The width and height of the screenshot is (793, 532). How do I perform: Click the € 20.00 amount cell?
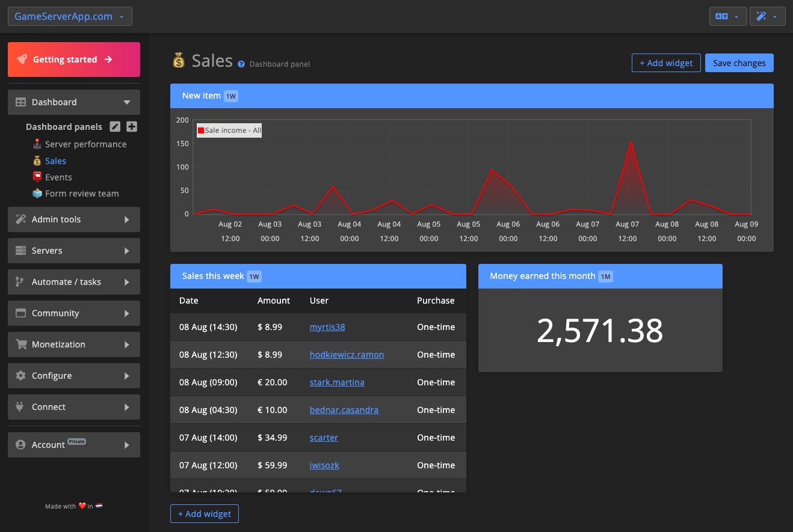pos(273,382)
